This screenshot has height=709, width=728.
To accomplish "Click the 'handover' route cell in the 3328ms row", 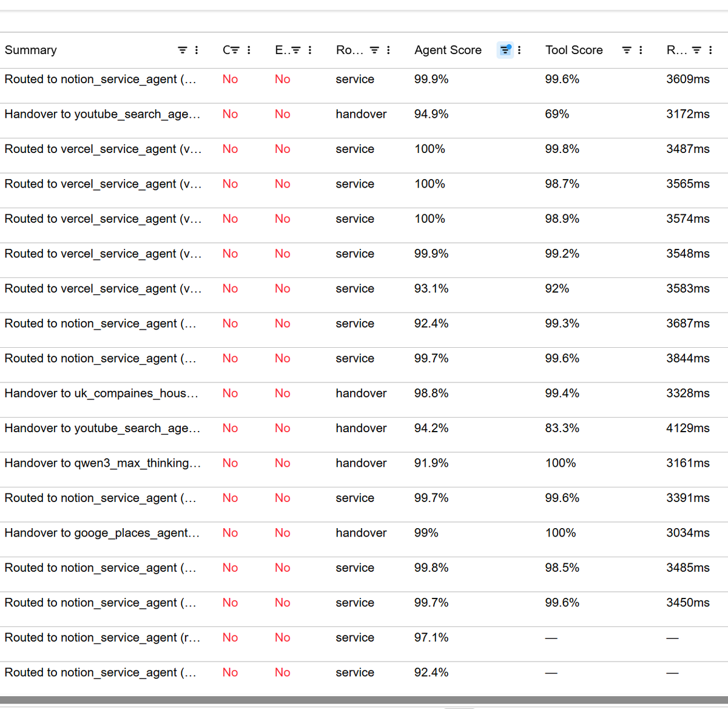I will click(361, 393).
